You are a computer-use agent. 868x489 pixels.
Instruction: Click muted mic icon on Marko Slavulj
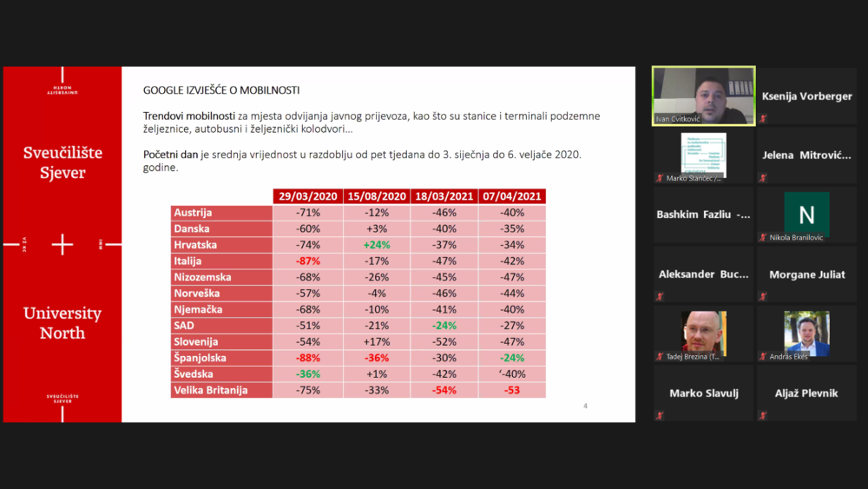660,416
